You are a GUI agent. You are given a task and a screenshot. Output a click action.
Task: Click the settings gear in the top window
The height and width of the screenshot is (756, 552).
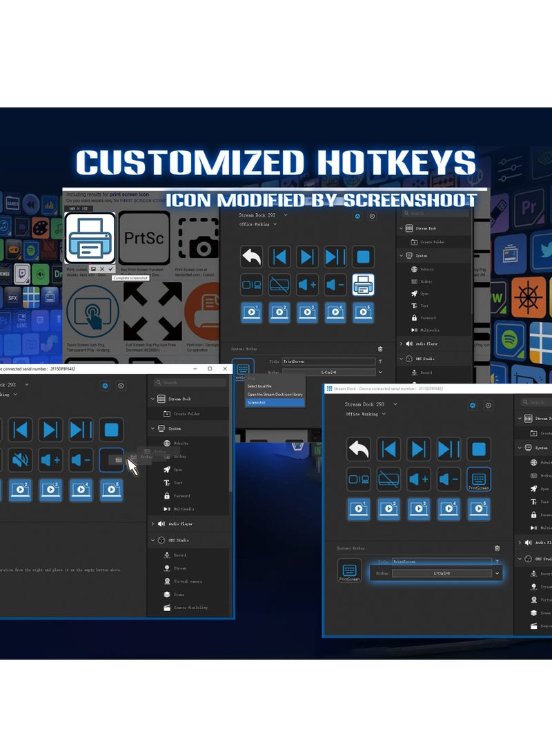tap(372, 216)
